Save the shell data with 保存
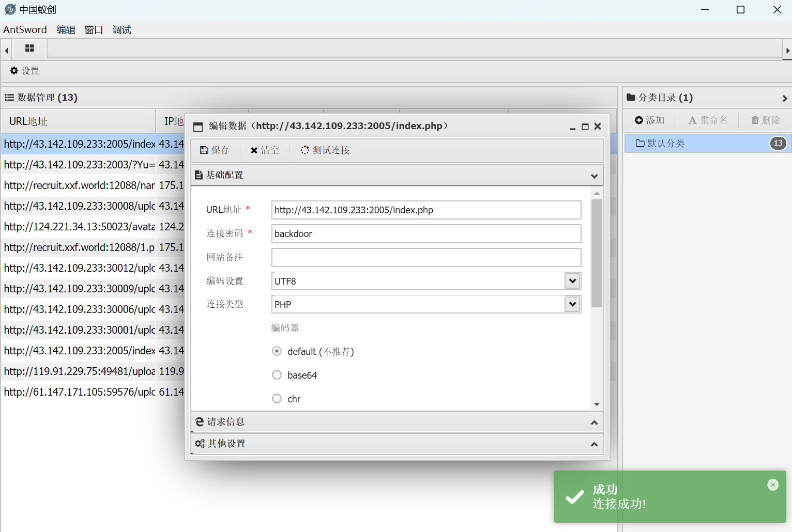The width and height of the screenshot is (792, 532). (215, 150)
